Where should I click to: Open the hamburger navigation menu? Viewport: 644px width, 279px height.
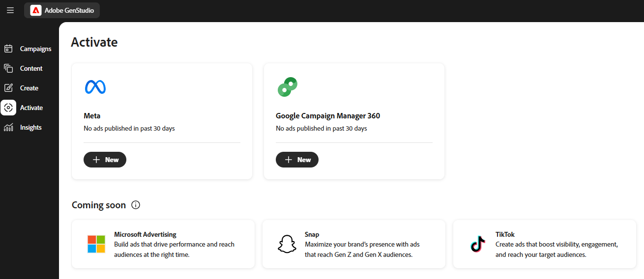[10, 10]
